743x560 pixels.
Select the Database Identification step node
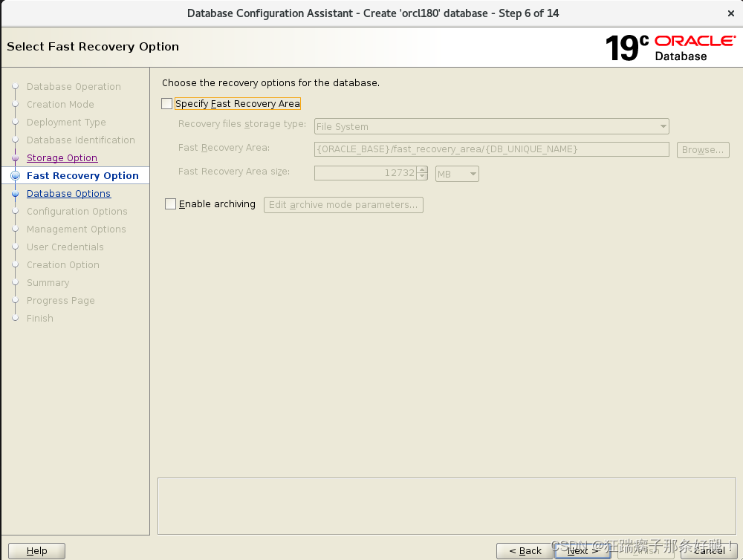tap(81, 140)
